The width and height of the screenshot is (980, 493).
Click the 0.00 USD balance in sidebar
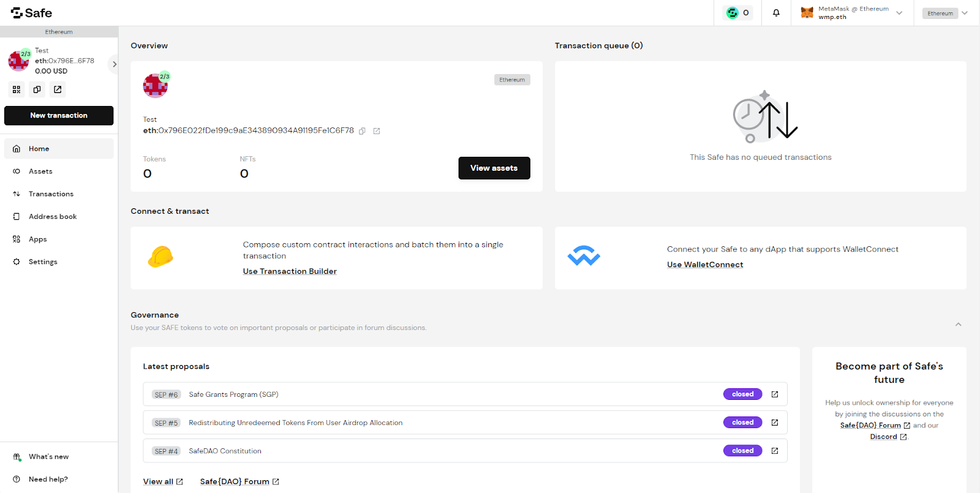coord(51,71)
